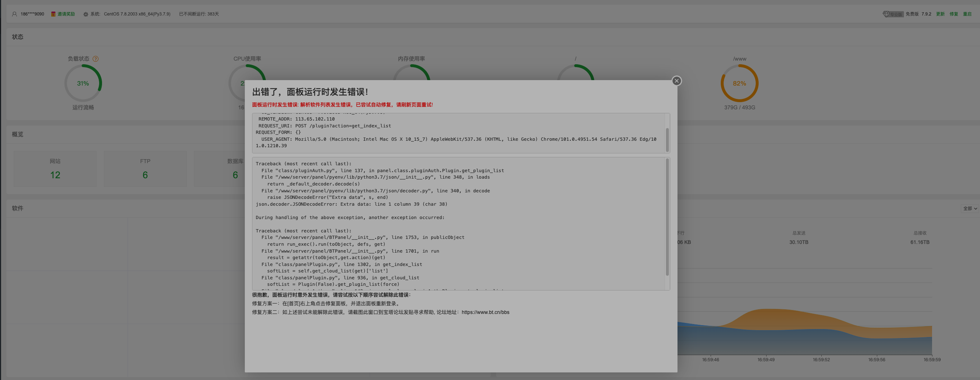Click the system gear icon
This screenshot has height=380, width=980.
[x=85, y=14]
